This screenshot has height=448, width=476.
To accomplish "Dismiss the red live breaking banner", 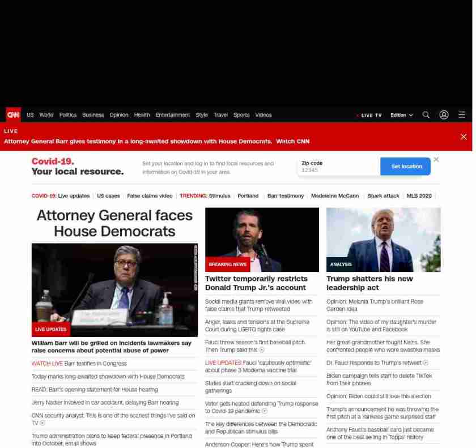I will tap(464, 137).
